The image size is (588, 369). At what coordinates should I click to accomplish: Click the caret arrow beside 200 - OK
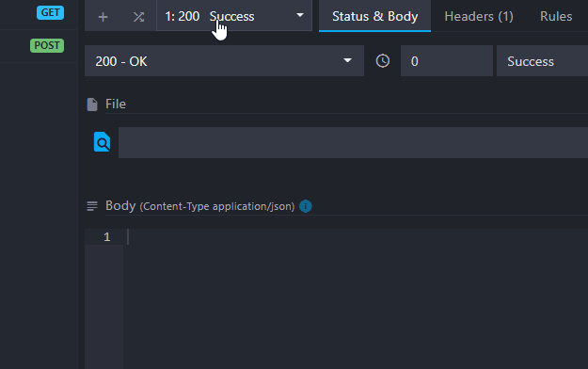[347, 60]
